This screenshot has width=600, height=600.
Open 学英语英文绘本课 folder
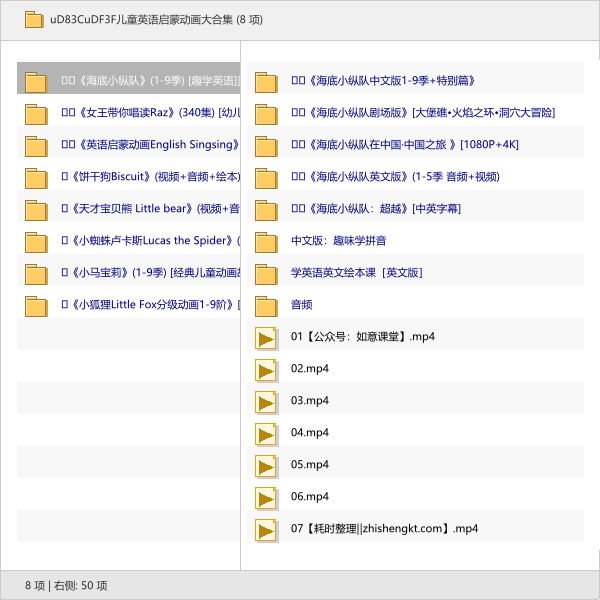coord(356,273)
